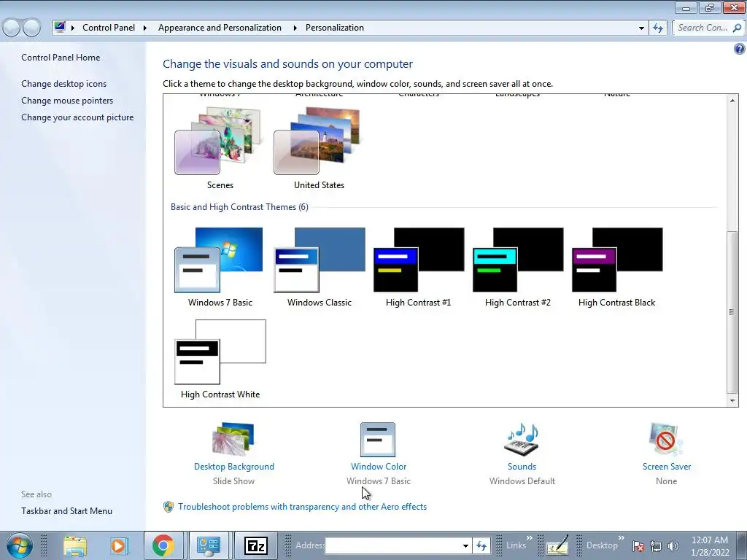The height and width of the screenshot is (560, 747).
Task: Click the Aero troubleshoot shield icon
Action: pyautogui.click(x=169, y=507)
